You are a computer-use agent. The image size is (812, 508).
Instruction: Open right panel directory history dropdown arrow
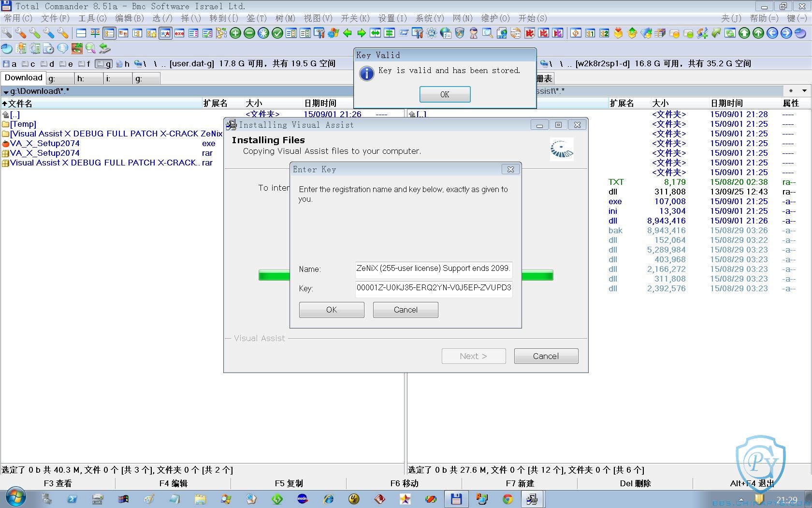804,91
